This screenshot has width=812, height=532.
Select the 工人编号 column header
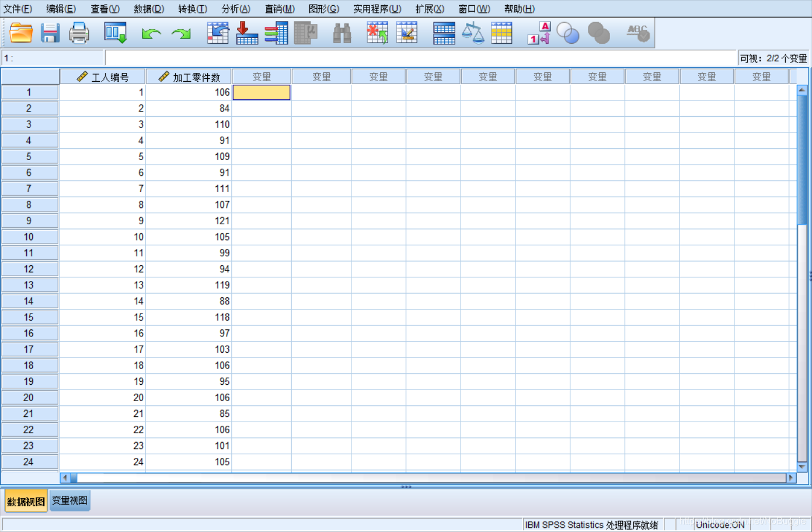pyautogui.click(x=102, y=77)
